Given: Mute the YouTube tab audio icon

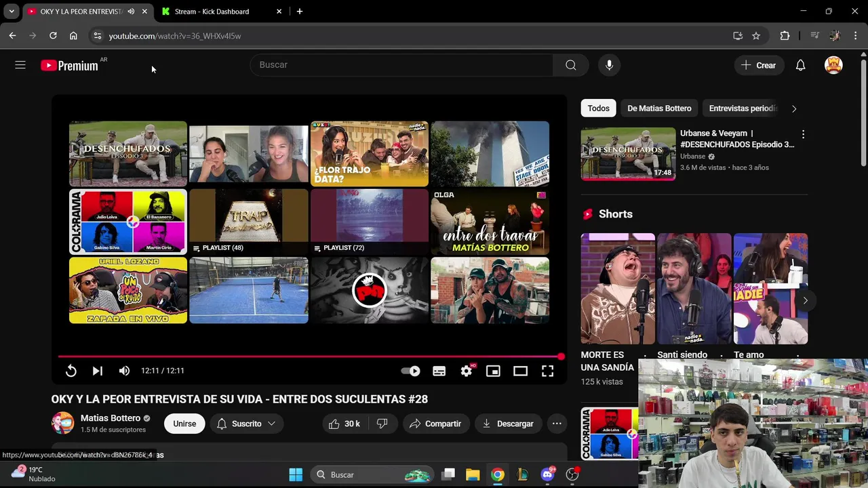Looking at the screenshot, I should [131, 12].
